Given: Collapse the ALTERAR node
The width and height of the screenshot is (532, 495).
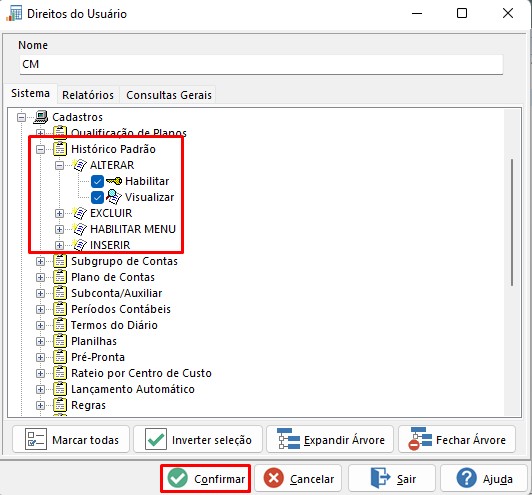Looking at the screenshot, I should pyautogui.click(x=59, y=166).
